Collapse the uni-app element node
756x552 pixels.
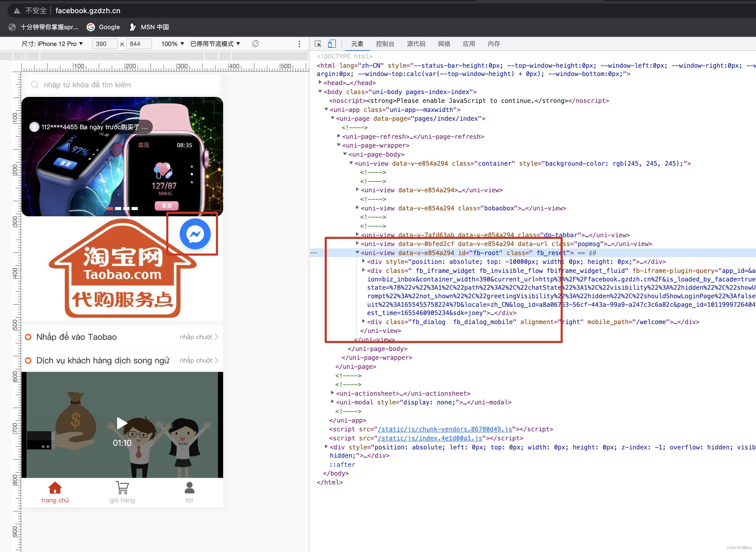[x=326, y=109]
